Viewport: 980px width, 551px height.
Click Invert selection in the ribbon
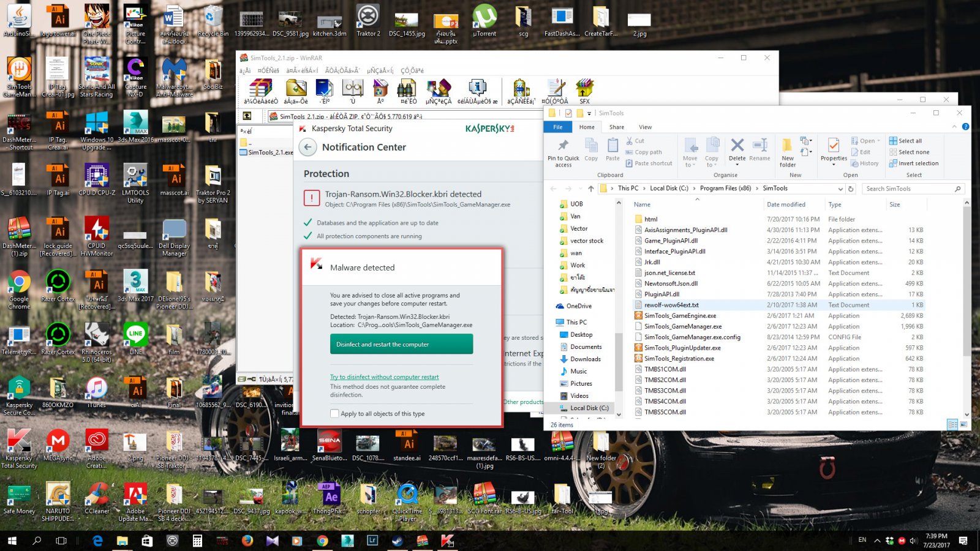pos(913,163)
